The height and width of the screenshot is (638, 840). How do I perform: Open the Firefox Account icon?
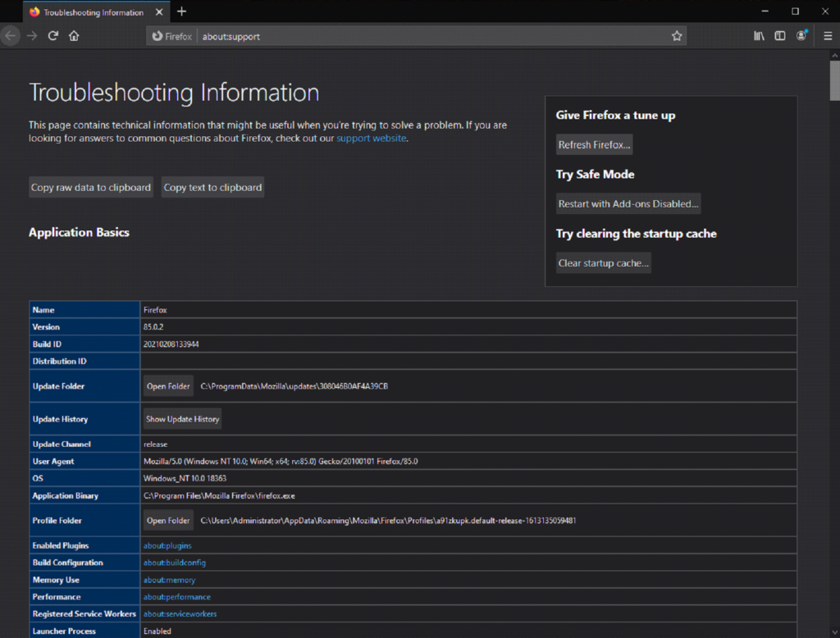pyautogui.click(x=801, y=36)
